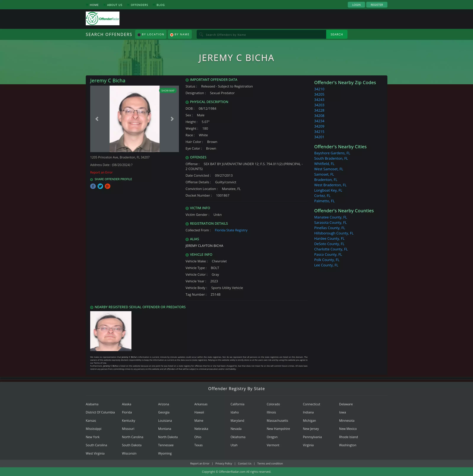Click the Docket Number 1001867 value
This screenshot has width=473, height=476.
point(223,196)
